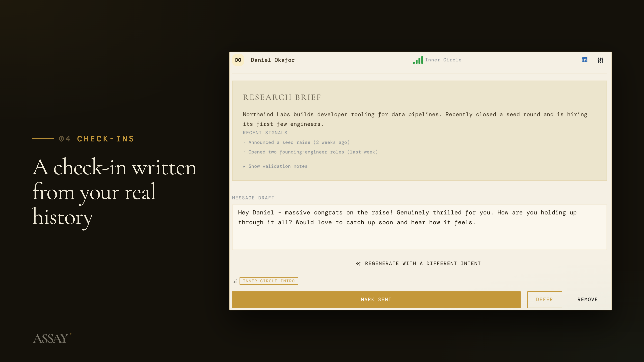Select the Daniel Okafor contact name
The image size is (644, 362).
click(273, 60)
